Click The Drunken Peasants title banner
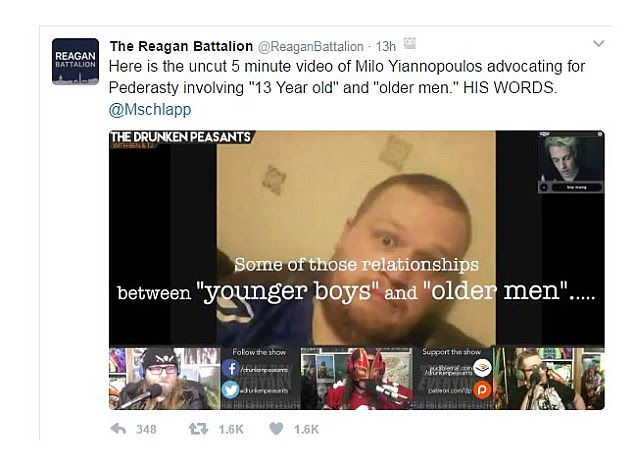 (x=181, y=137)
